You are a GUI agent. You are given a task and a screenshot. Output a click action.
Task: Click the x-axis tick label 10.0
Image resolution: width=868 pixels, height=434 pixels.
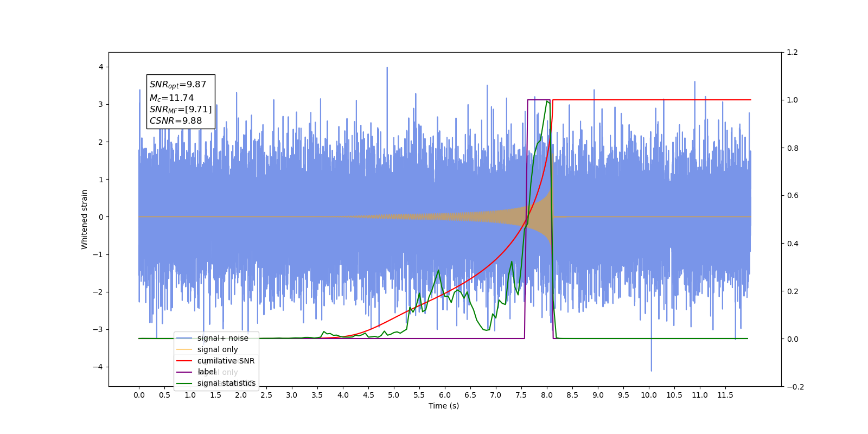(649, 395)
